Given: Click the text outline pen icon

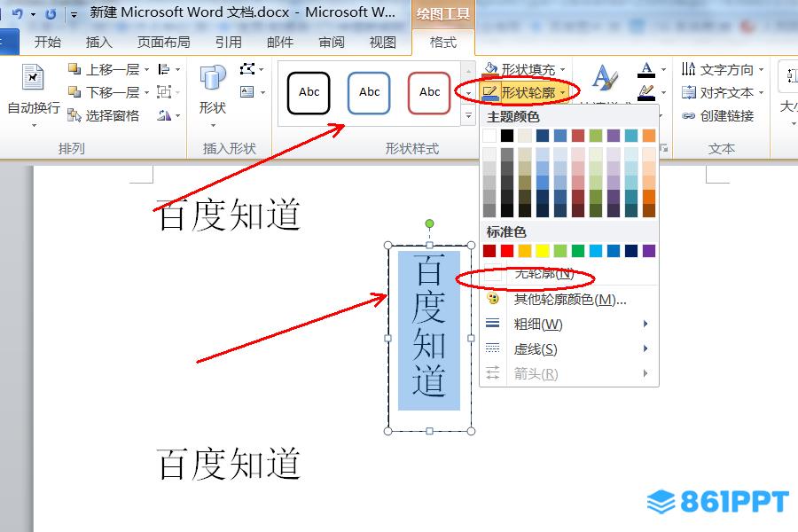Looking at the screenshot, I should (x=646, y=92).
